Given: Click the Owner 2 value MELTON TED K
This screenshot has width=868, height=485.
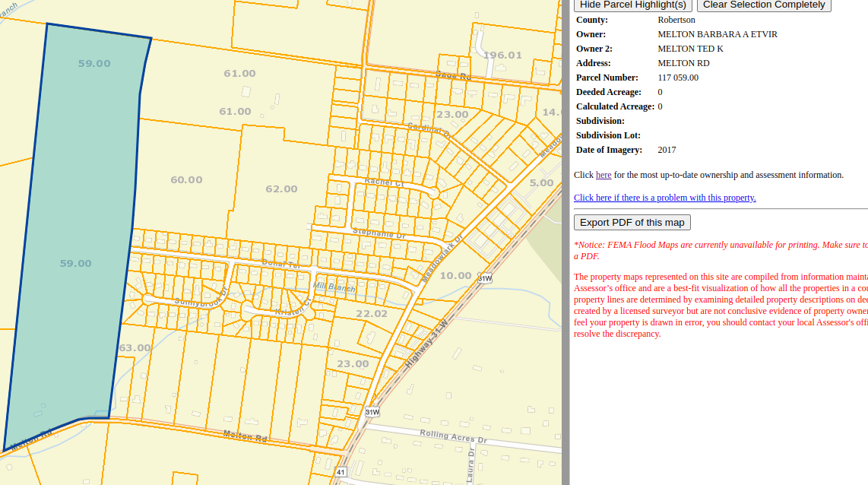Looking at the screenshot, I should [690, 49].
